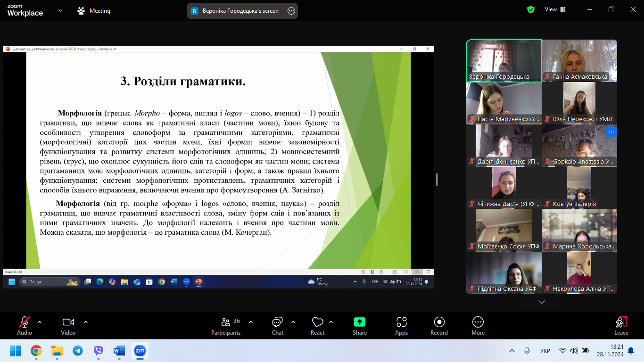This screenshot has height=362, width=644.
Task: Click PowerPoint icon in the shared screen taskbar
Action: (198, 281)
